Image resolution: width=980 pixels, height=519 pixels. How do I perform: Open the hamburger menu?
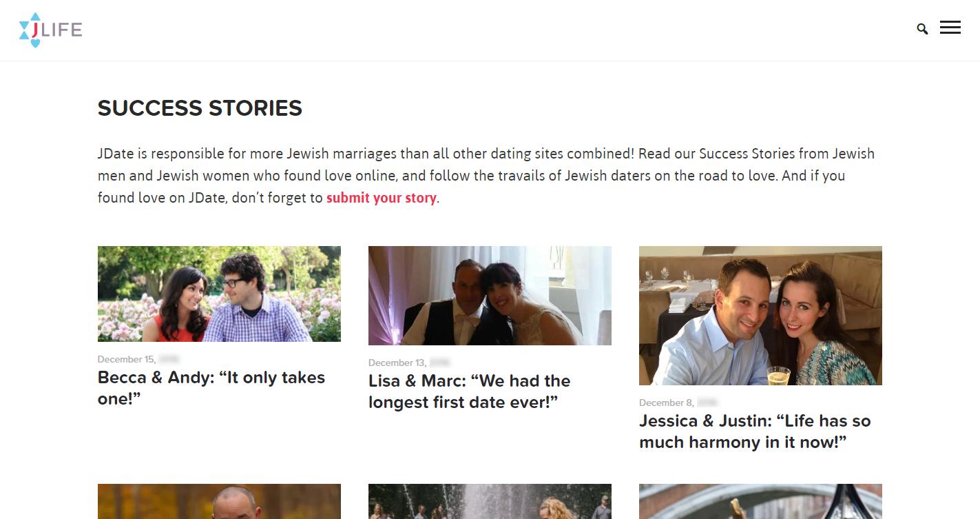pos(950,28)
